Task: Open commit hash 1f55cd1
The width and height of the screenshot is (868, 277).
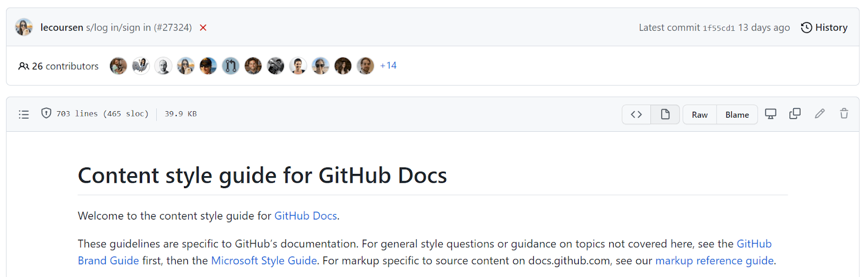Action: (719, 28)
